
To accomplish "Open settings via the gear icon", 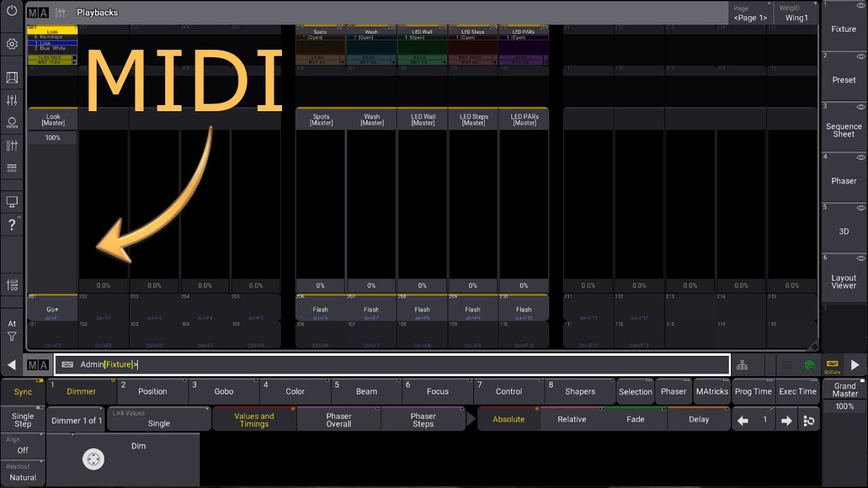I will 12,44.
